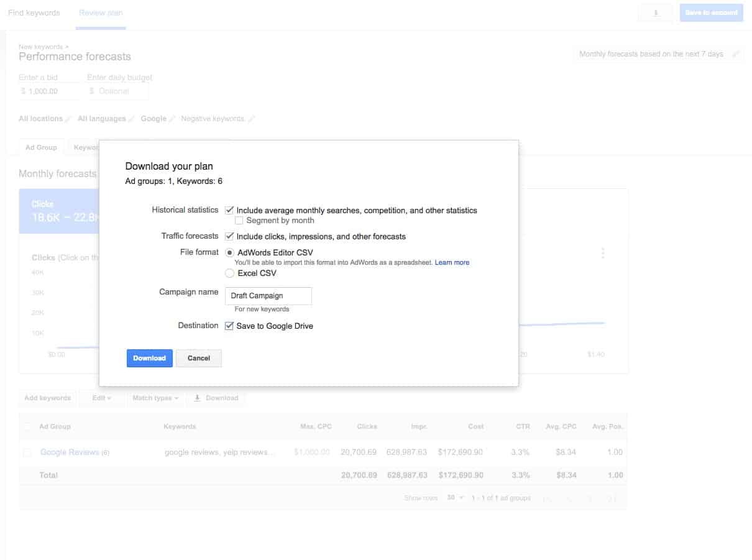The width and height of the screenshot is (752, 560).
Task: Click the 'Ad groups: 1, Keywords: 6' summary text
Action: (x=174, y=181)
